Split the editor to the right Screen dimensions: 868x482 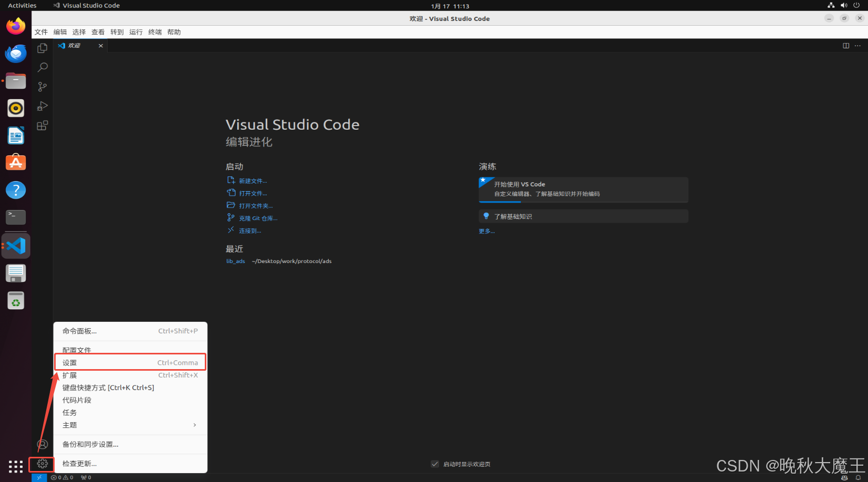pos(846,46)
